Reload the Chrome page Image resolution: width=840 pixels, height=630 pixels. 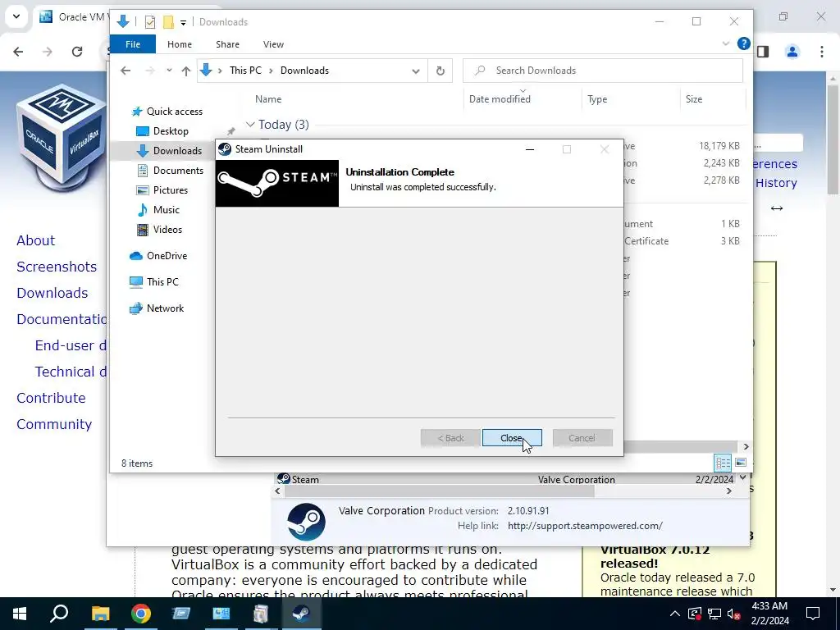point(77,52)
